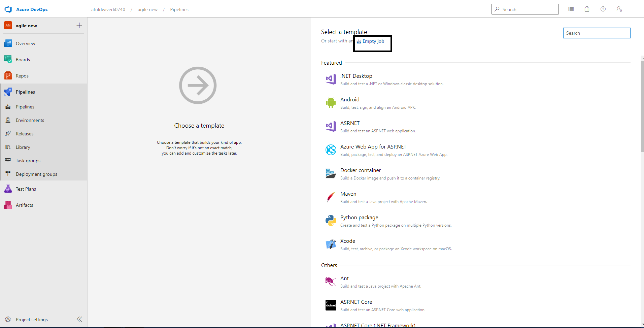
Task: Click the Python logo icon
Action: click(x=331, y=221)
